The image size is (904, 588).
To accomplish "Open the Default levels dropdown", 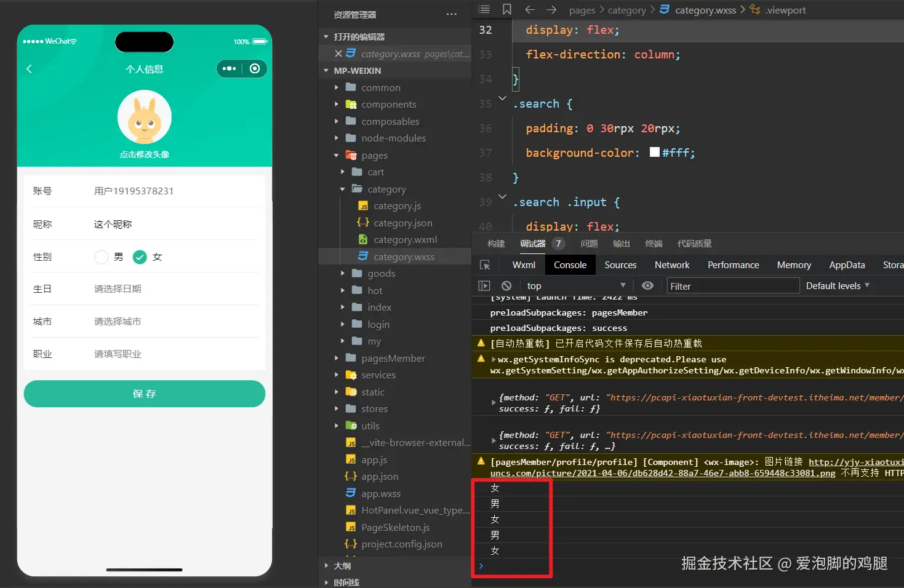I will tap(838, 285).
